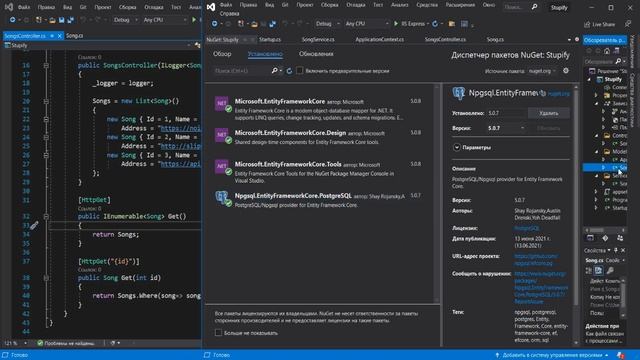
Task: Click the Git changes icon below Solution Explorer
Action: click(605, 238)
